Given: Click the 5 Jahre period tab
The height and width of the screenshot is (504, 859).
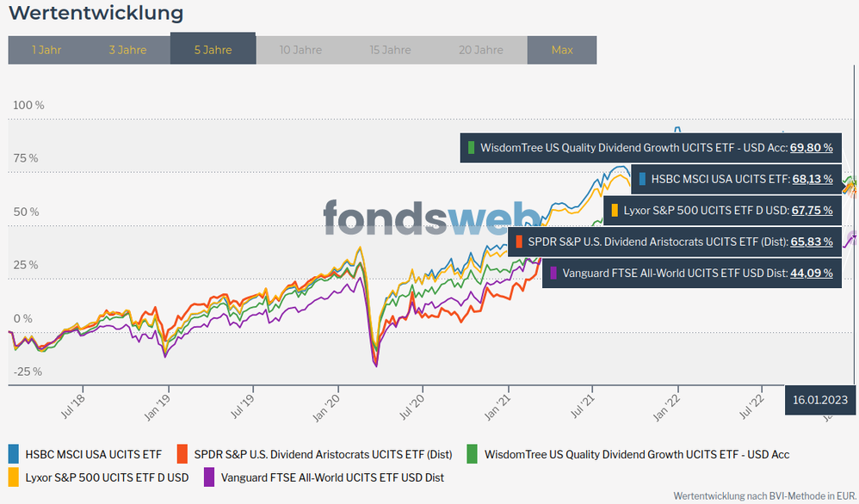Looking at the screenshot, I should tap(213, 50).
